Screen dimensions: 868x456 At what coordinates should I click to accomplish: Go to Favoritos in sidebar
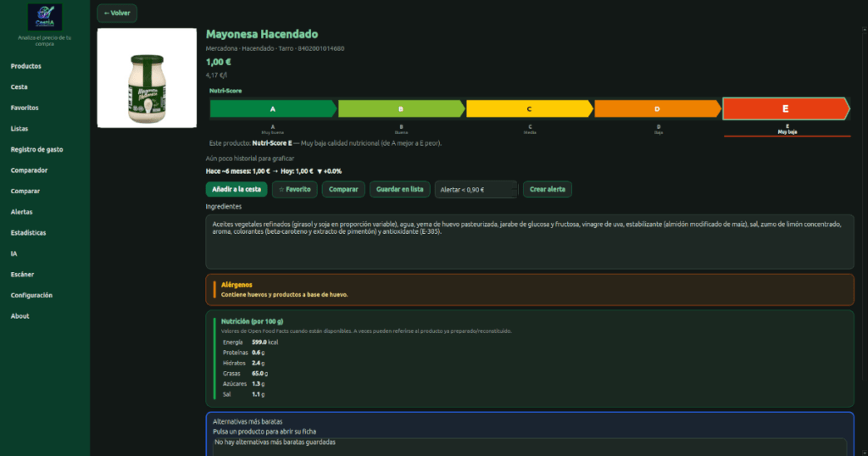[x=25, y=108]
